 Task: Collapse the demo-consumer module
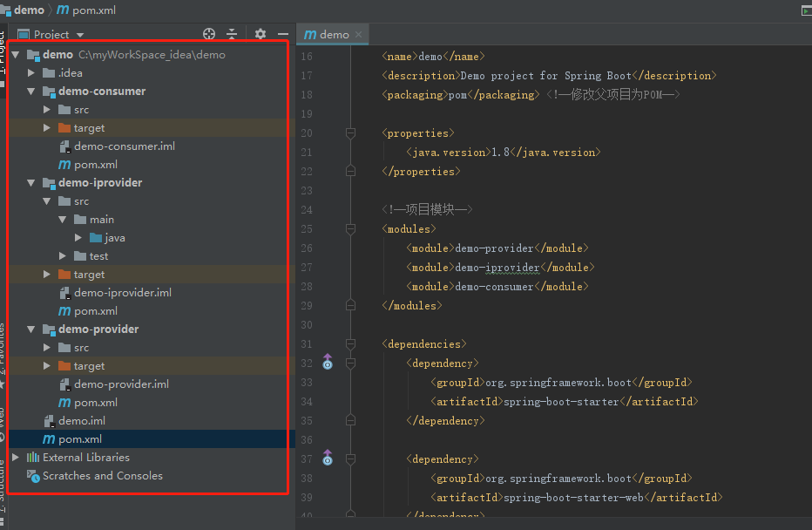pos(31,92)
